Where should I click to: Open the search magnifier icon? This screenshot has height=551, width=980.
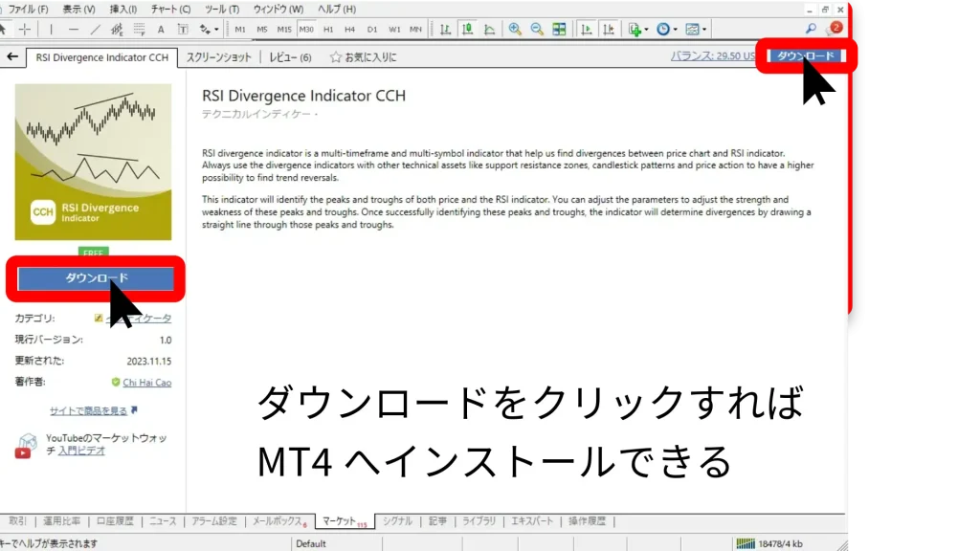point(811,29)
